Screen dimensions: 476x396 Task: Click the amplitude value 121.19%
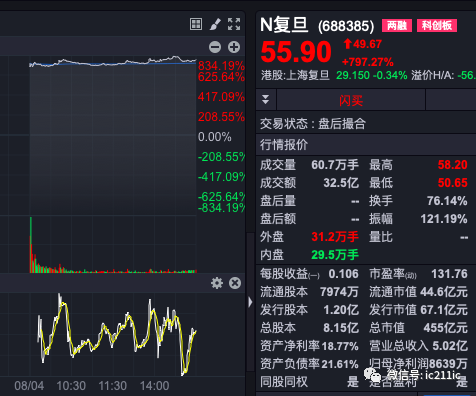444,219
